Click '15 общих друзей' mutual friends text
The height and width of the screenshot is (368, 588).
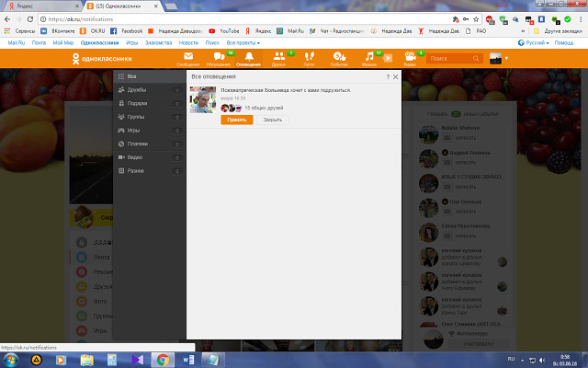[264, 109]
